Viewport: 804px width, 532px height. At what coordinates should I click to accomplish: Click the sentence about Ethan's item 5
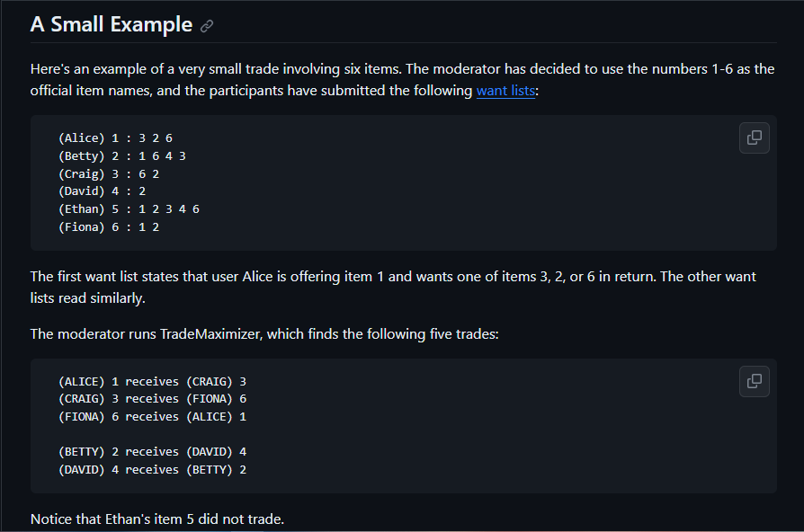tap(157, 519)
